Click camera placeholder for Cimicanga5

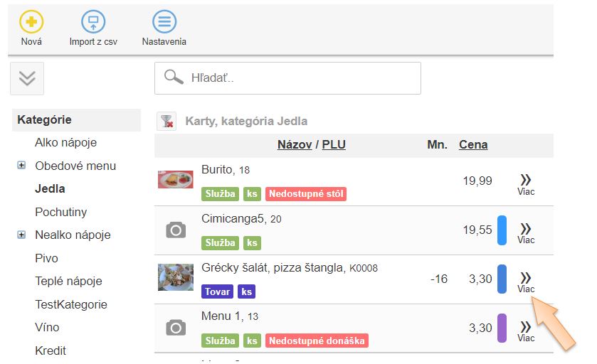click(176, 230)
